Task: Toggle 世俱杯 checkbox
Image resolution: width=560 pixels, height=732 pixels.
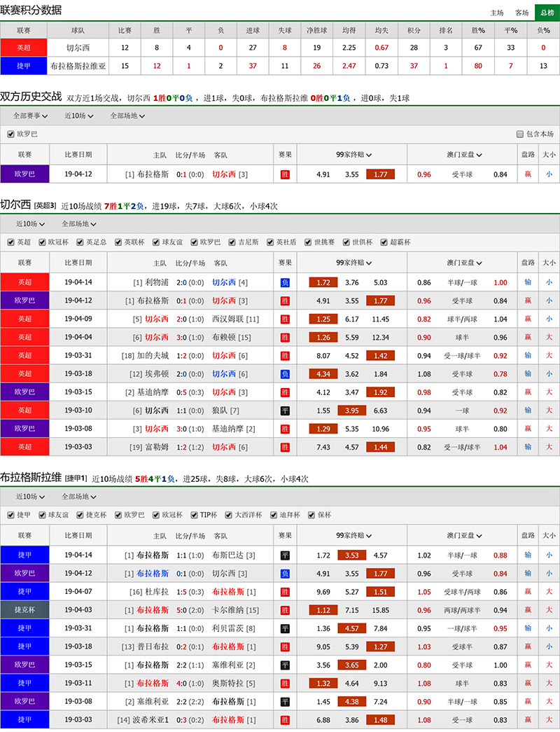Action: point(346,242)
